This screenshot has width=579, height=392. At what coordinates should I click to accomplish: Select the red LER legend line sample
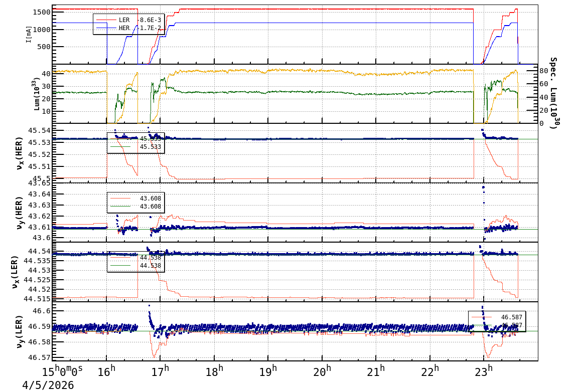106,20
